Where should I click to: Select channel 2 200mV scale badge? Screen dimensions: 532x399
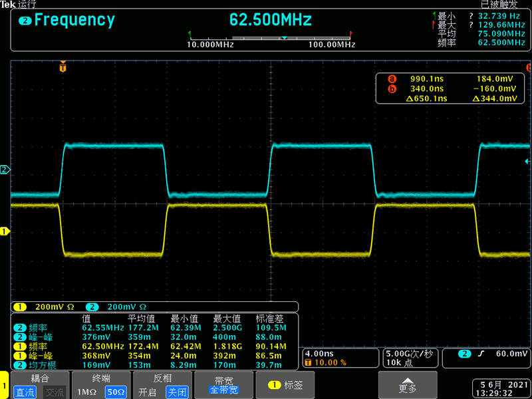coord(92,307)
